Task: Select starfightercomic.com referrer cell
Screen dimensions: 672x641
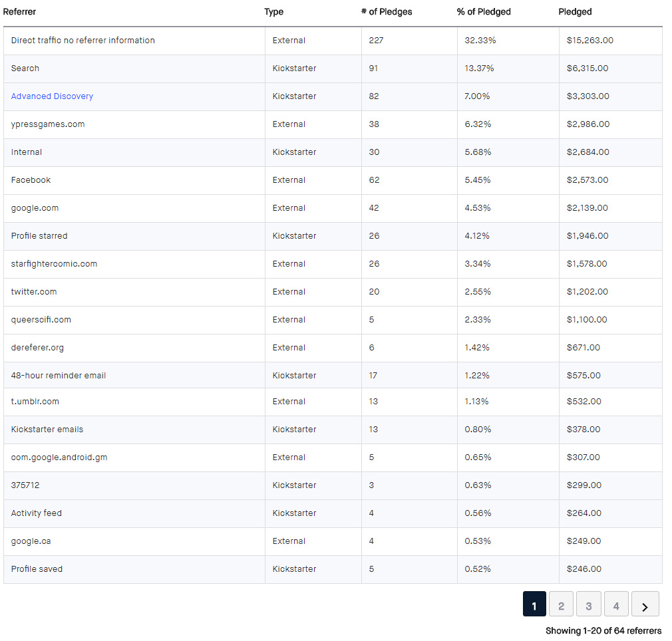Action: [x=134, y=264]
